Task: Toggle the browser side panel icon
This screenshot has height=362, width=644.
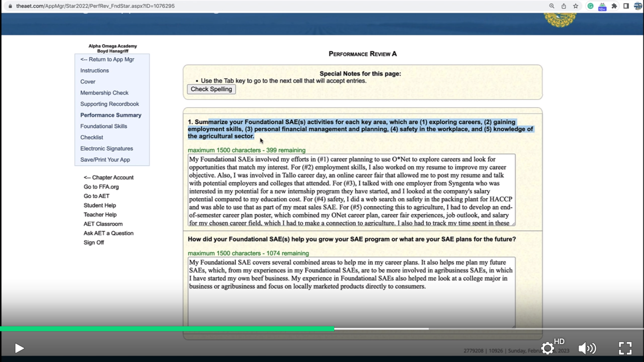Action: (x=626, y=6)
